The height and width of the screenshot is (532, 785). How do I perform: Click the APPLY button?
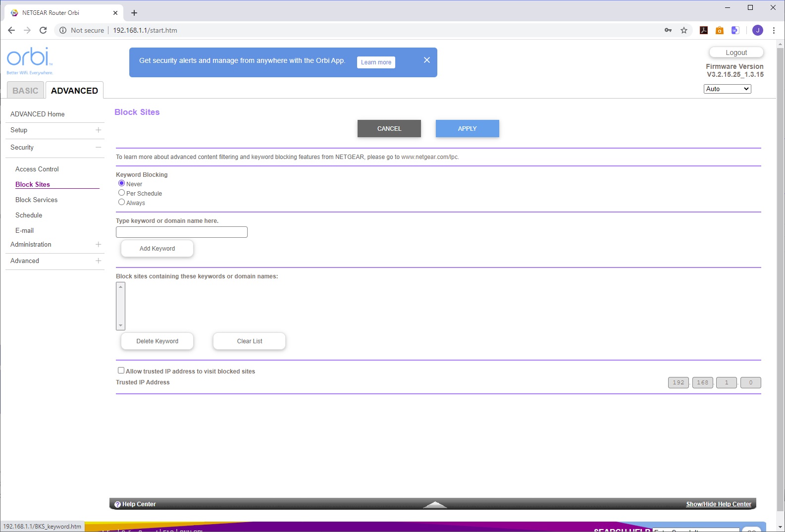click(x=468, y=129)
